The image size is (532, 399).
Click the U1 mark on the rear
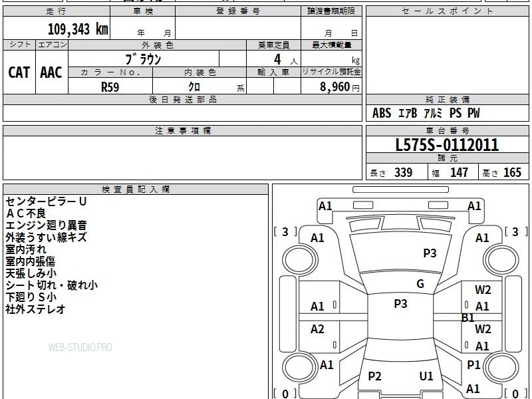(x=426, y=376)
